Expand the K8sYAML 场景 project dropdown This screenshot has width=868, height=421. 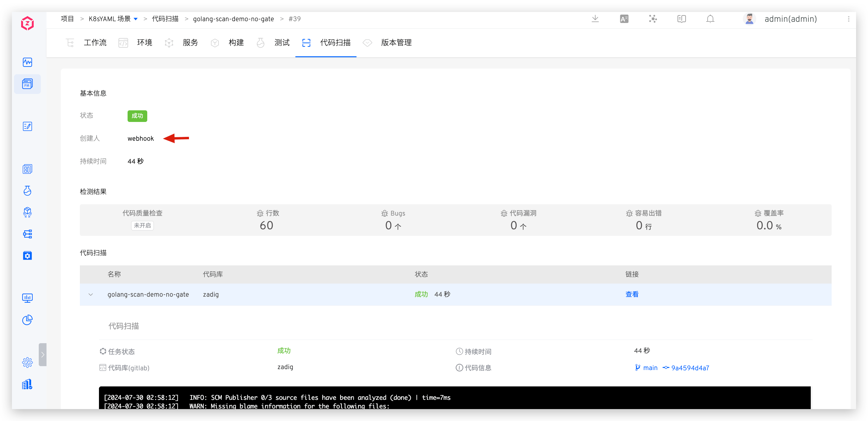(x=136, y=19)
